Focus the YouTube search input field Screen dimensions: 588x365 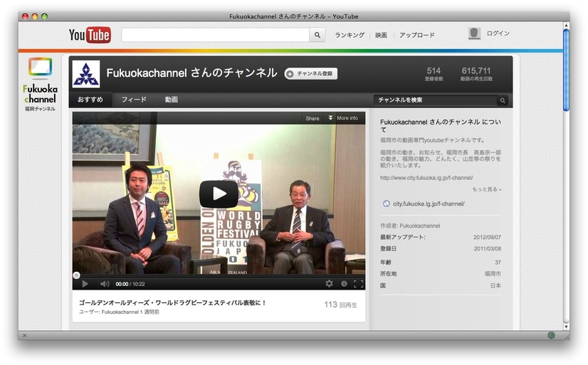point(215,35)
